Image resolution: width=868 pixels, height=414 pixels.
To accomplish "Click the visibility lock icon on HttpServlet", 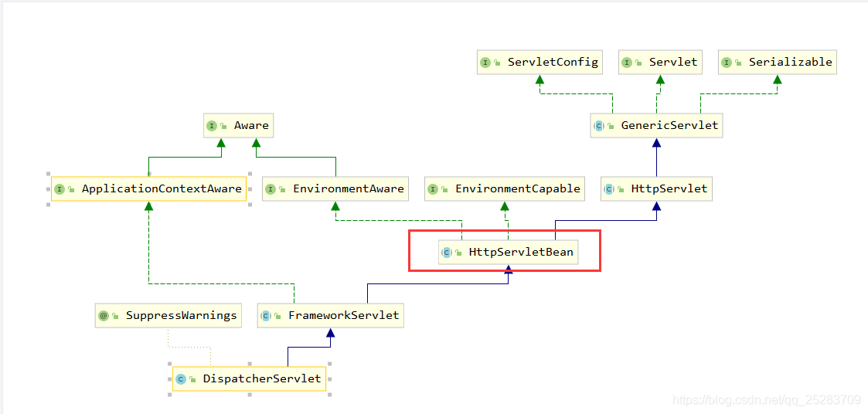I will (621, 190).
